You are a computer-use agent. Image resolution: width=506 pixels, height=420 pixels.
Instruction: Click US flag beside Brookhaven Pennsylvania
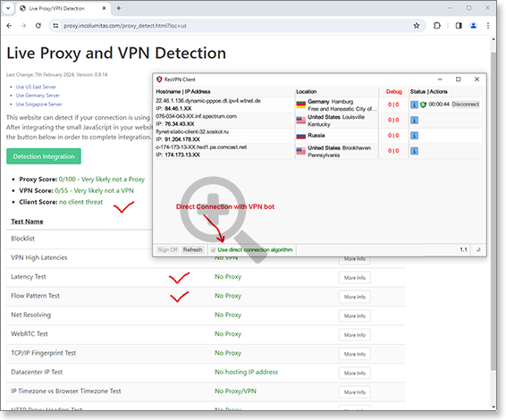click(300, 151)
